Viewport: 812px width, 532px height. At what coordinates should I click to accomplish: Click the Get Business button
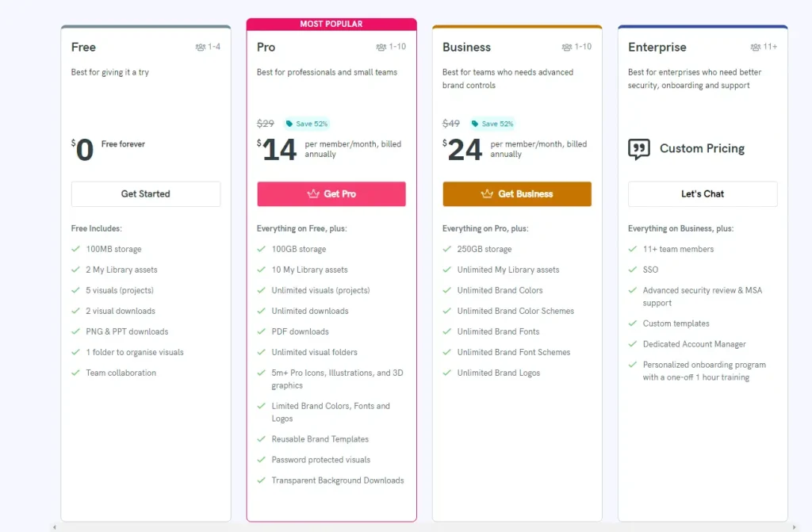coord(516,194)
